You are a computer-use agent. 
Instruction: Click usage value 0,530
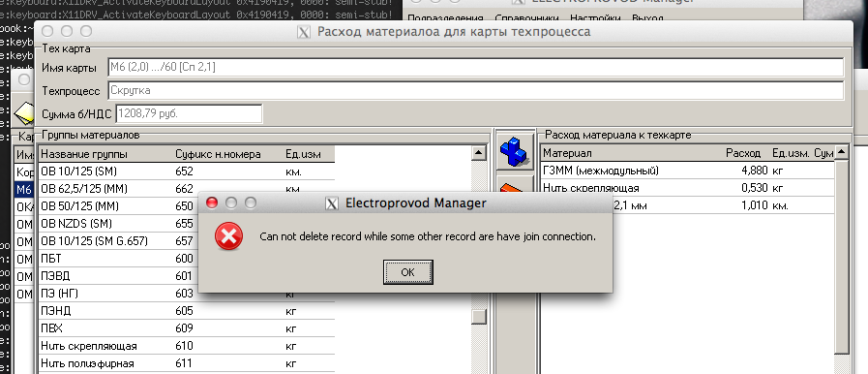755,188
